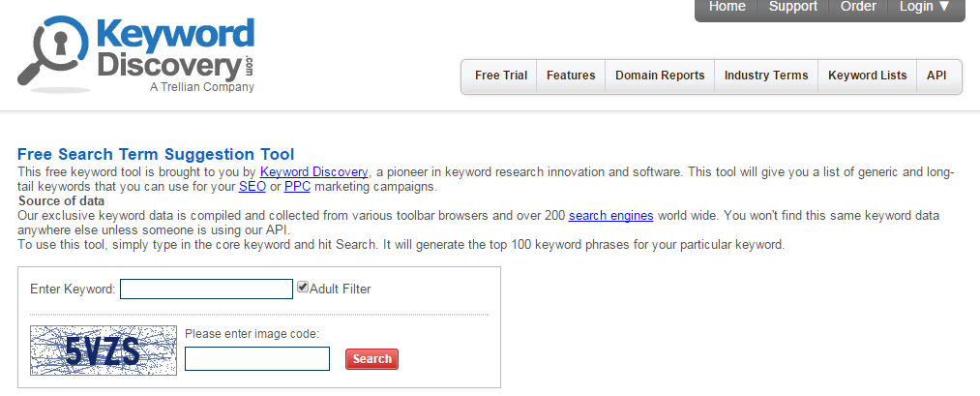Focus the image code input field

click(257, 358)
